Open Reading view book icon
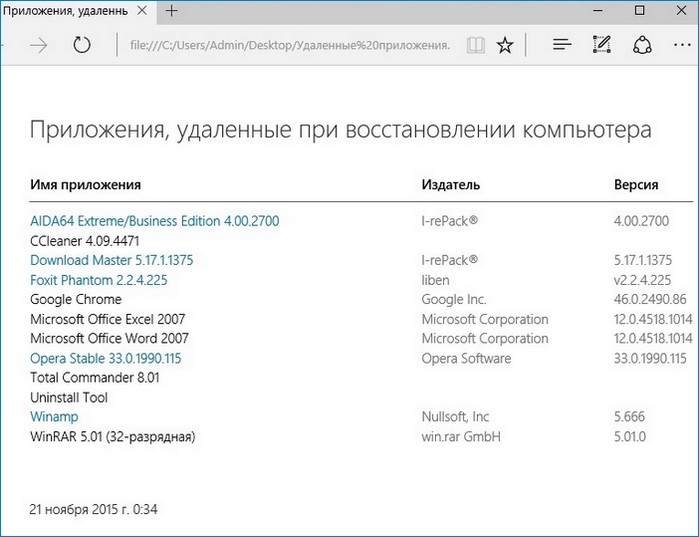 coord(476,45)
